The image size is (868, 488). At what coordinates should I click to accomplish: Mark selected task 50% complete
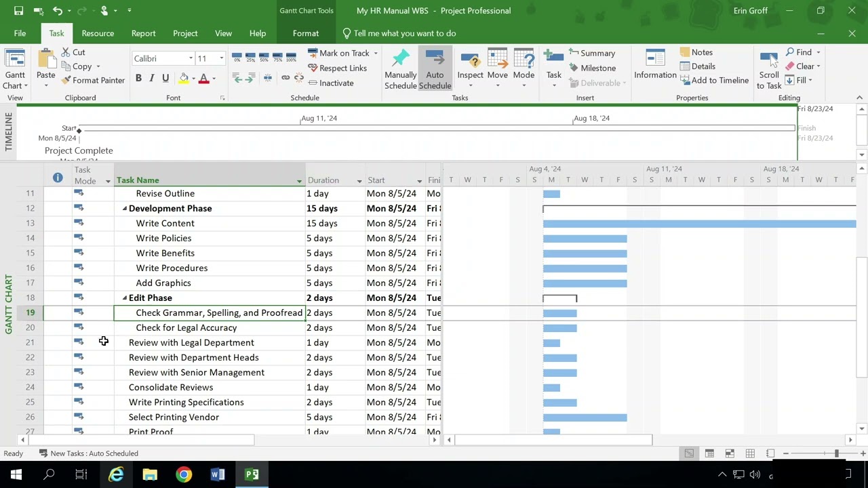264,56
